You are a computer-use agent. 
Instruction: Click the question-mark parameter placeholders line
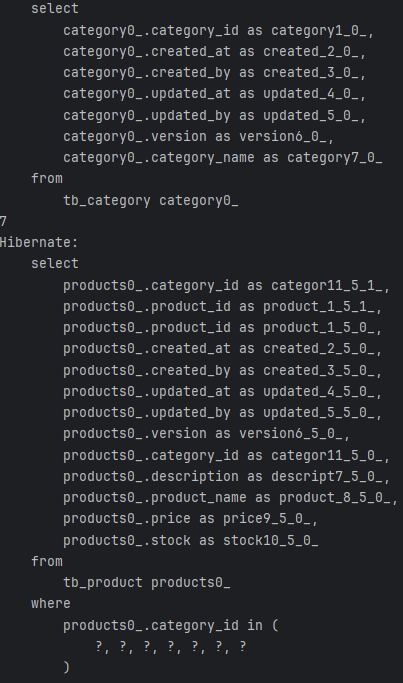(171, 646)
